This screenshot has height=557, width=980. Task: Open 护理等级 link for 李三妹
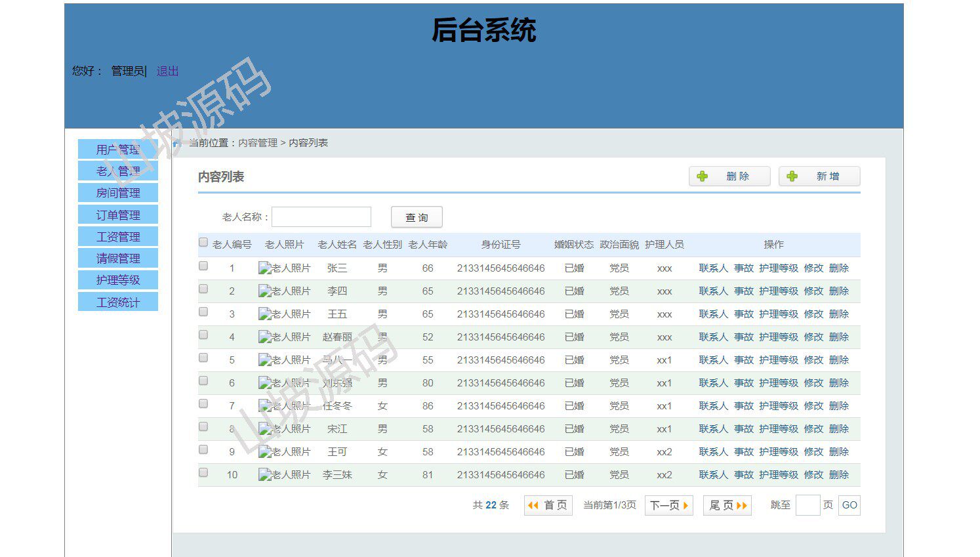(779, 475)
